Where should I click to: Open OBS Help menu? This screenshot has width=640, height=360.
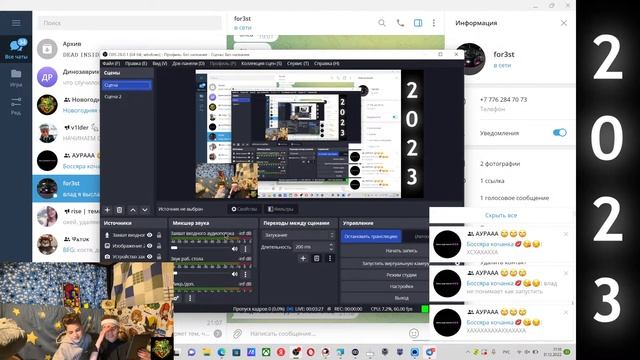pyautogui.click(x=327, y=64)
